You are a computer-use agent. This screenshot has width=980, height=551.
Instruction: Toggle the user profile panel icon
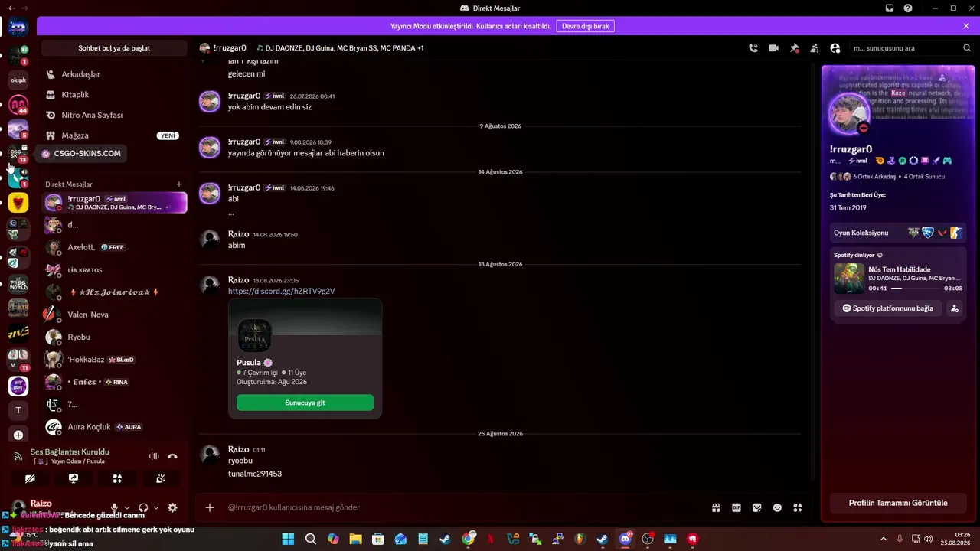tap(835, 48)
